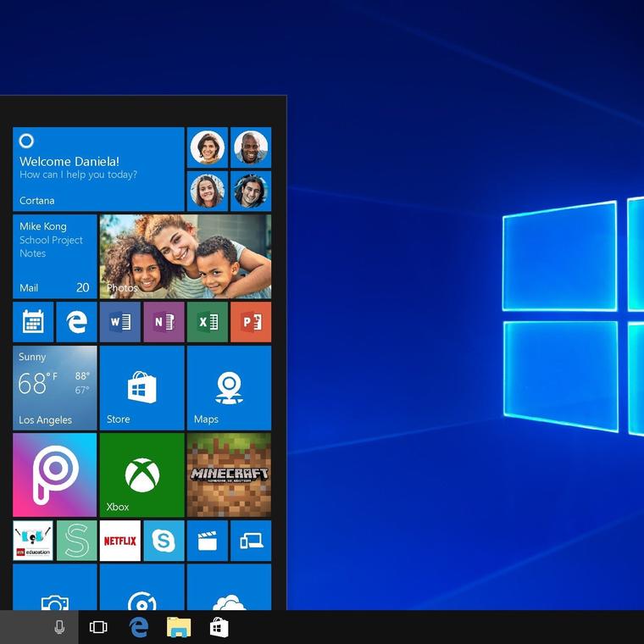
Task: Open the Store tile in Start menu
Action: [x=142, y=387]
